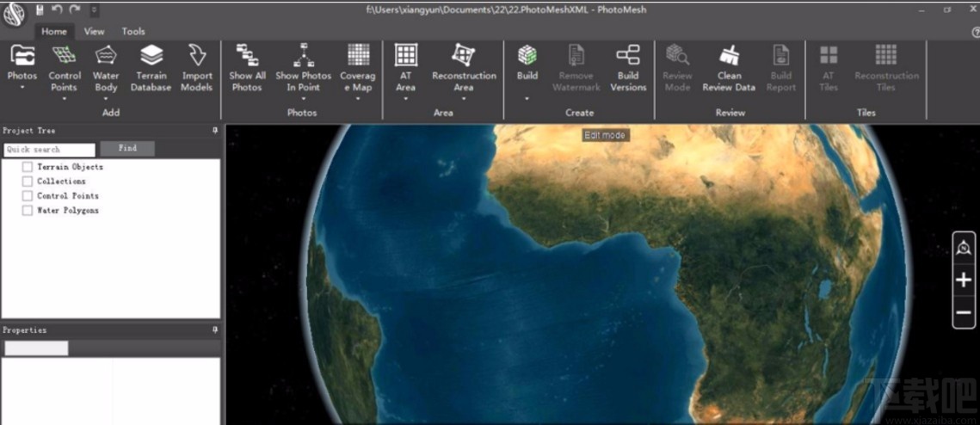
Task: Zoom out with the minus button
Action: (x=963, y=311)
